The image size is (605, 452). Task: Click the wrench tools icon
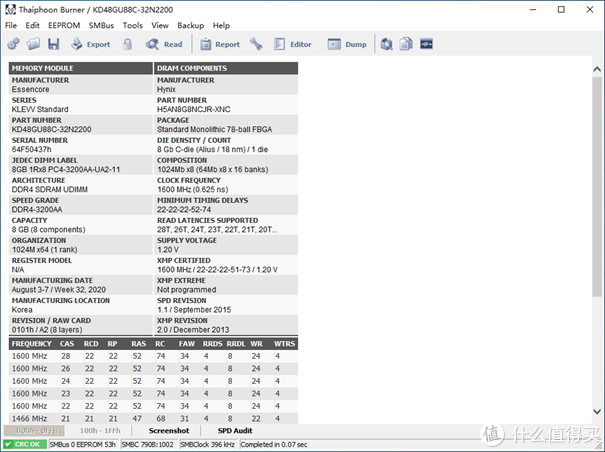click(256, 44)
